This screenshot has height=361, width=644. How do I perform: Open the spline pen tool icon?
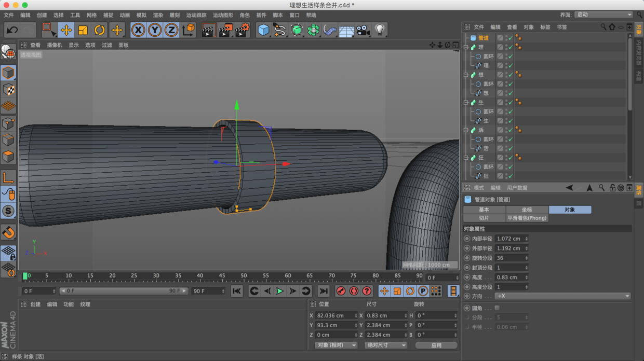point(280,30)
